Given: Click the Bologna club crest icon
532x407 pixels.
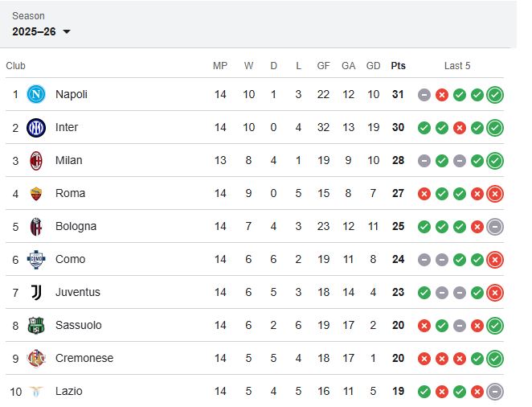Looking at the screenshot, I should tap(36, 226).
